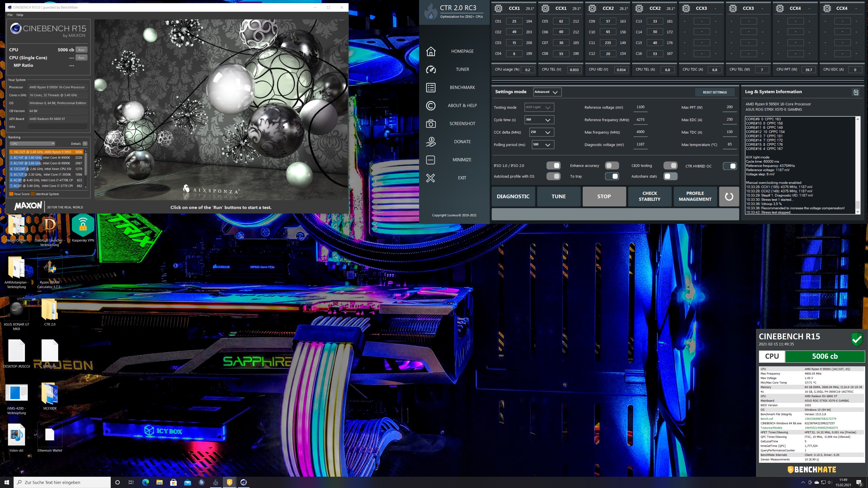The image size is (868, 488).
Task: Run Cinebench CPU test
Action: pos(81,50)
